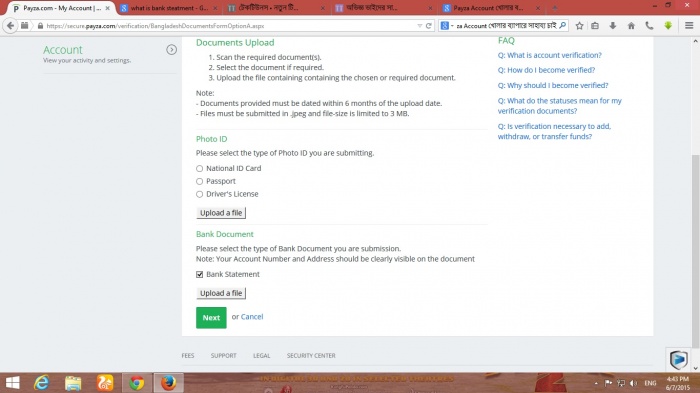Open URL history dropdown arrow
The width and height of the screenshot is (700, 393).
coord(420,26)
